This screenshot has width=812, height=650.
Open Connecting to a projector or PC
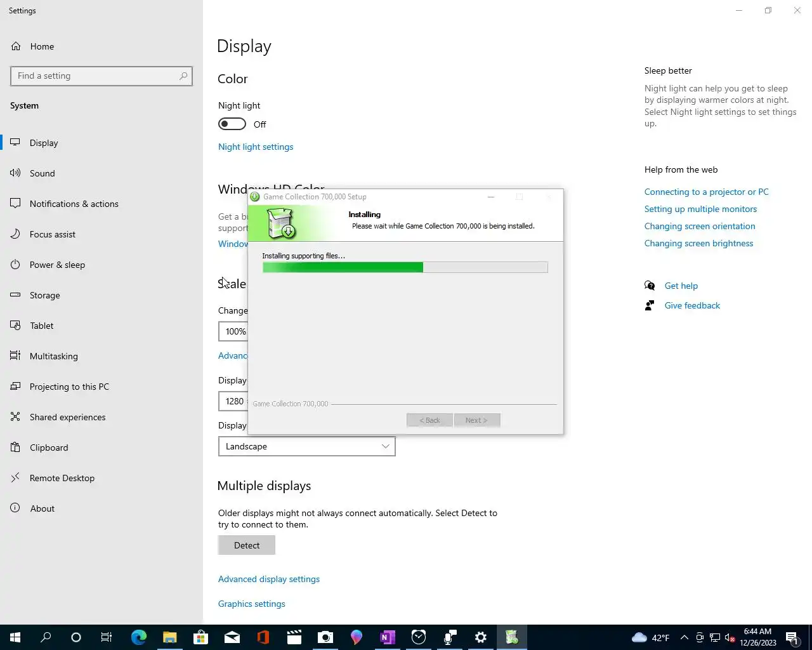pos(707,192)
